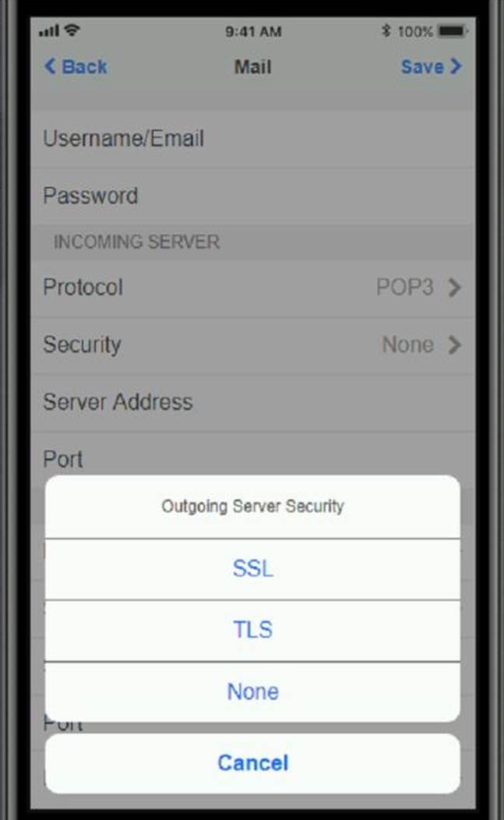Viewport: 504px width, 820px height.
Task: Tap the Back chevron icon
Action: point(50,66)
